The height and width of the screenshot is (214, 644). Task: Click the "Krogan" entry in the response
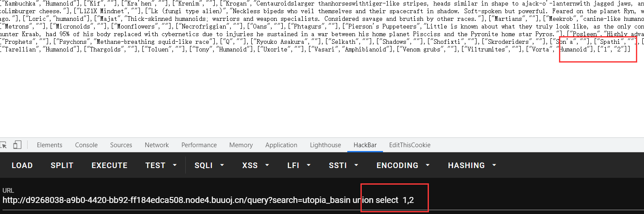click(235, 3)
